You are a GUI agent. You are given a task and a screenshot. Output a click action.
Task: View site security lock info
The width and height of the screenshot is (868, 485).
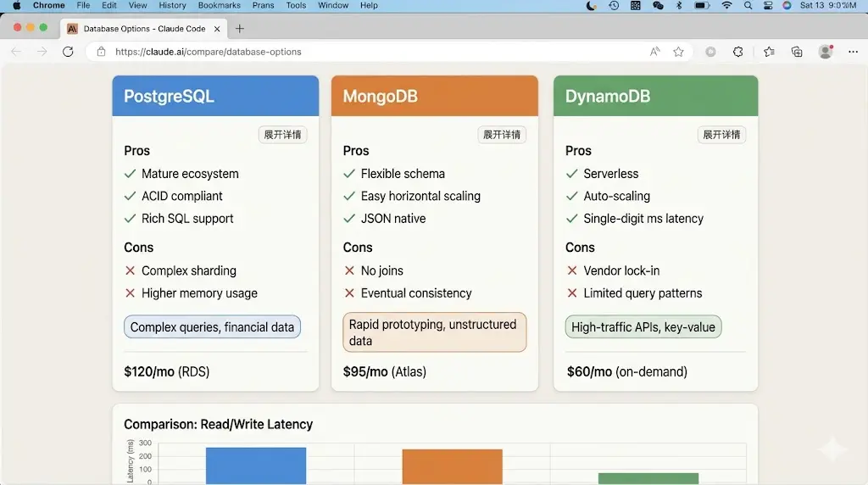(101, 52)
